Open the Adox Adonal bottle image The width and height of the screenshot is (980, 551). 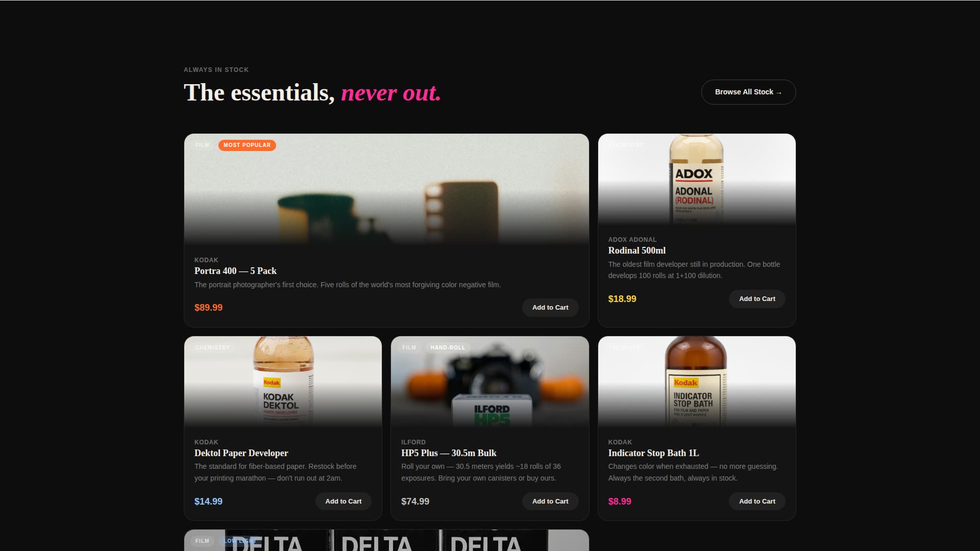click(697, 179)
